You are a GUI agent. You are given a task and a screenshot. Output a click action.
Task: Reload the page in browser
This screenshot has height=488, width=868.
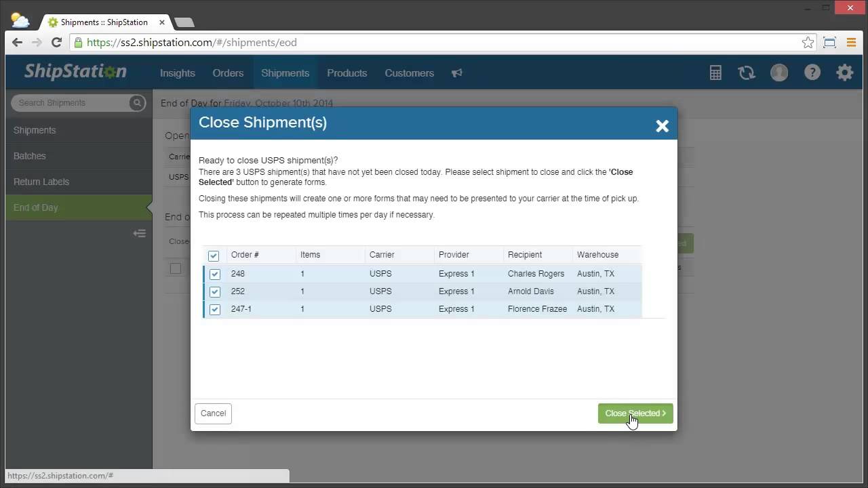coord(57,42)
